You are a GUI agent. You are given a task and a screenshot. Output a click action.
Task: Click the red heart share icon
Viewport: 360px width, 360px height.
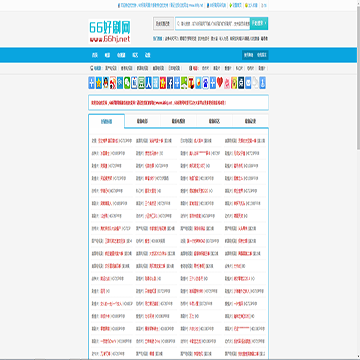[x=220, y=83]
